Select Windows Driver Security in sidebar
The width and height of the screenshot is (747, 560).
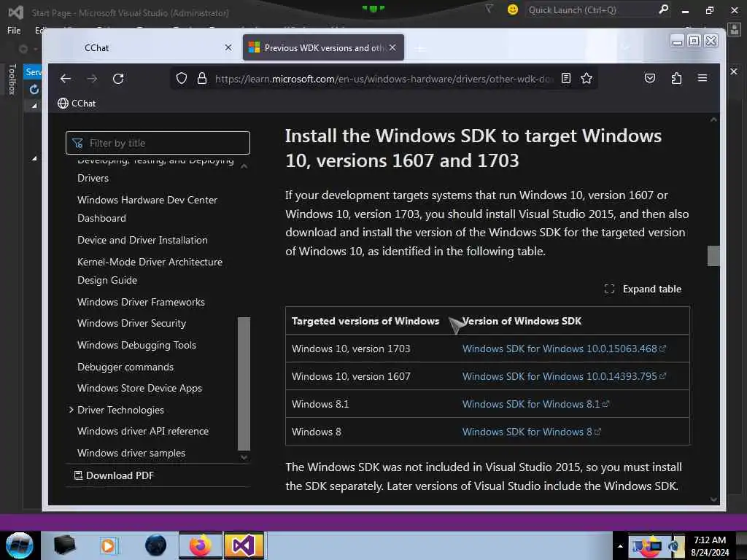(x=131, y=323)
